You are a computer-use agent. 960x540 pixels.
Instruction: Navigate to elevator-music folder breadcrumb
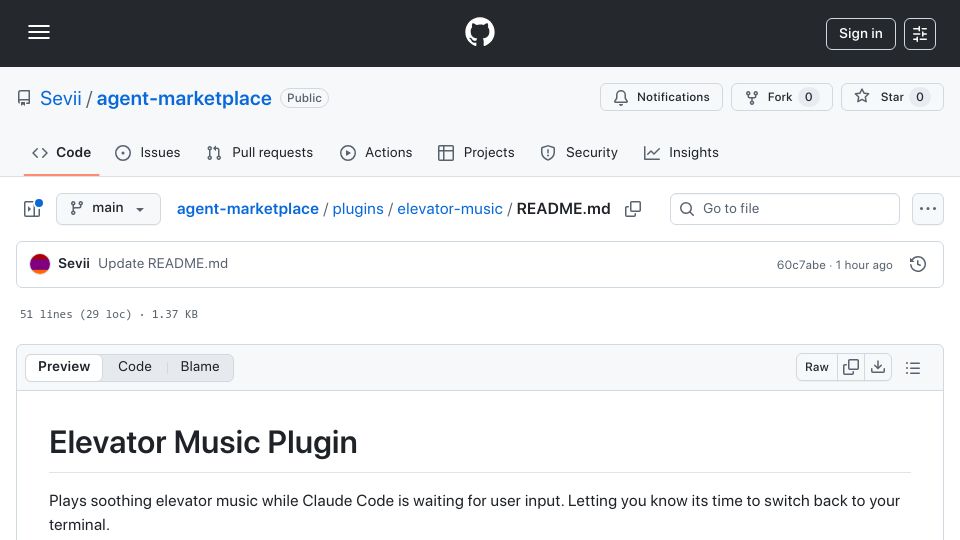pyautogui.click(x=450, y=209)
